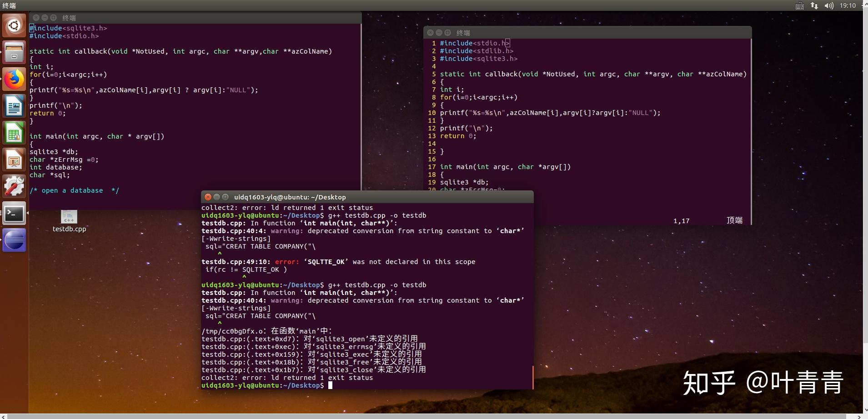This screenshot has height=419, width=868.
Task: Open System Settings from the launcher
Action: pos(14,186)
